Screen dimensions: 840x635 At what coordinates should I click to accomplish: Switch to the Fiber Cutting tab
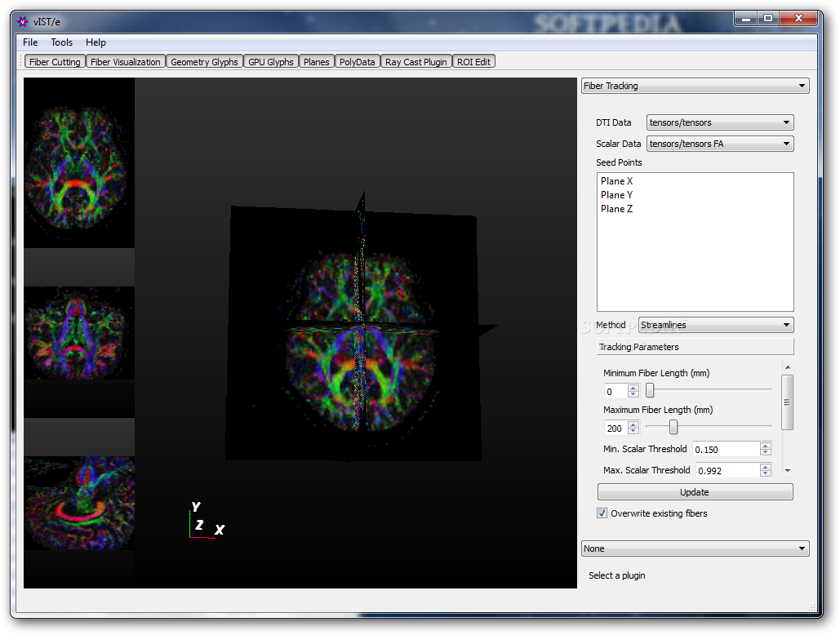click(x=55, y=61)
